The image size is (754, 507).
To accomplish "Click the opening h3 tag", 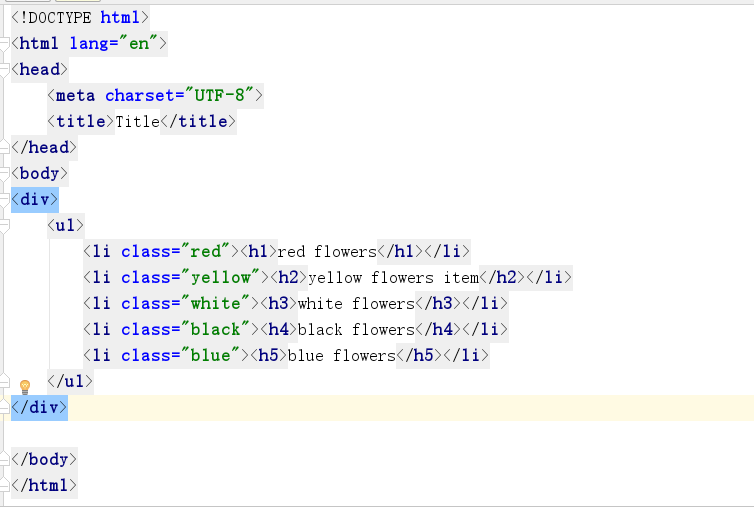I will [x=279, y=304].
